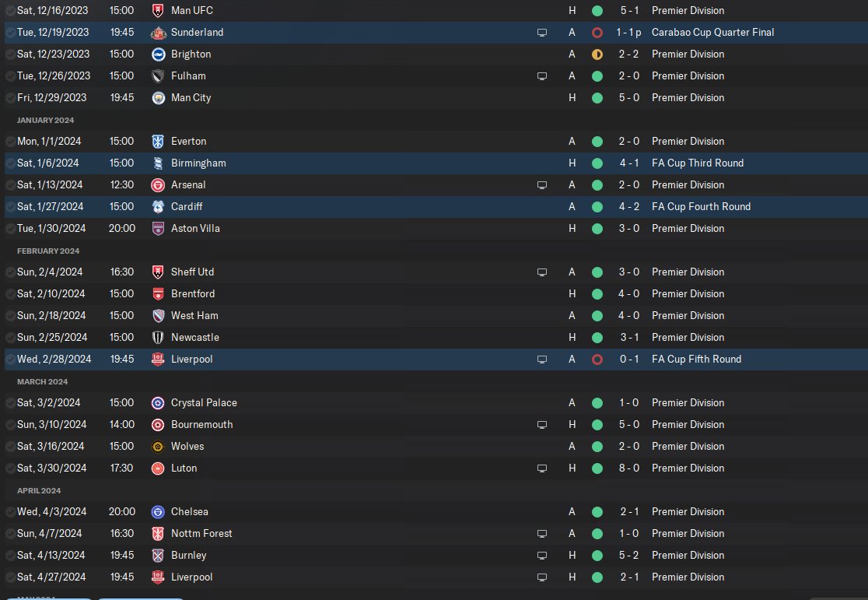
Task: Toggle the checkmark circle beside Sun, 2/4/2024
Action: coord(10,272)
